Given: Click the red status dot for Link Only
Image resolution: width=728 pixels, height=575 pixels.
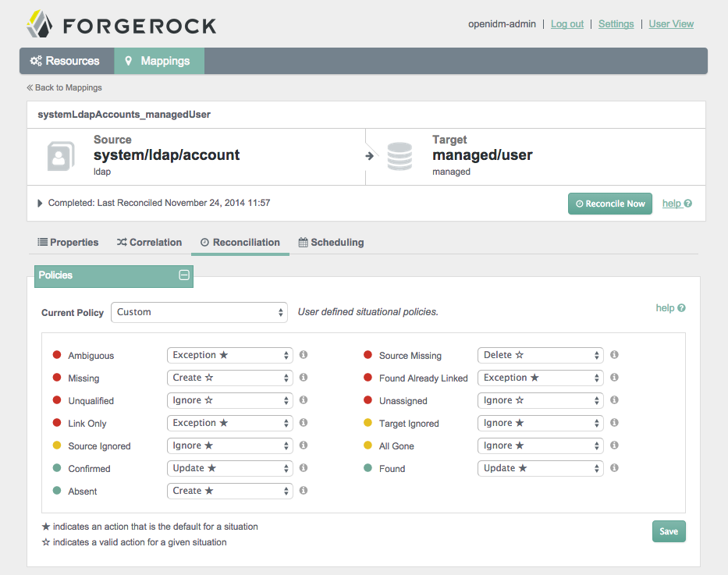Looking at the screenshot, I should click(57, 423).
